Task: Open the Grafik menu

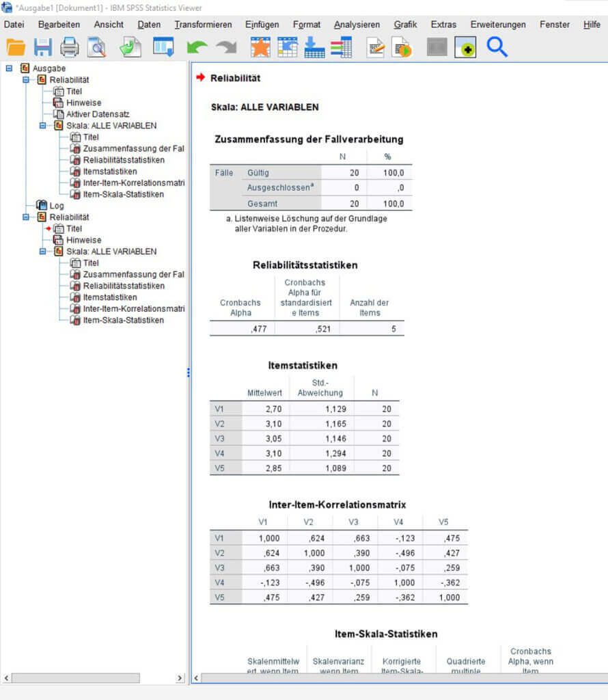Action: (x=405, y=25)
